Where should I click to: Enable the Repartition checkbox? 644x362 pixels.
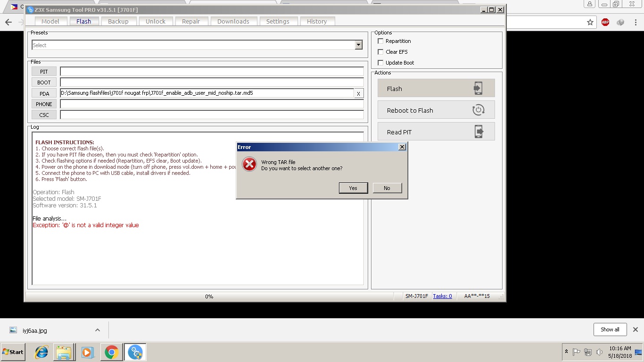point(380,41)
